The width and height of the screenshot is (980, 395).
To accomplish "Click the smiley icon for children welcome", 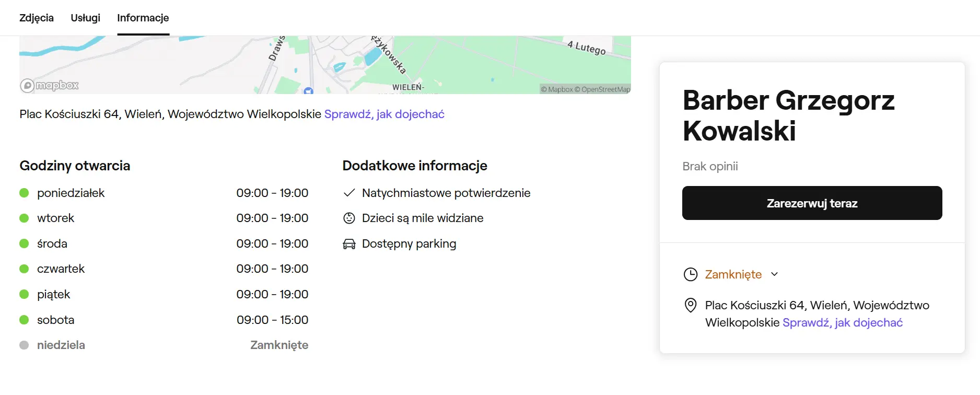I will (x=349, y=218).
